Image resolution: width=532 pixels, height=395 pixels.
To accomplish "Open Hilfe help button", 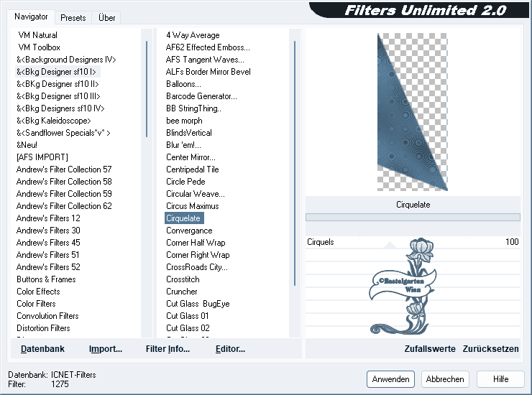I will [500, 379].
